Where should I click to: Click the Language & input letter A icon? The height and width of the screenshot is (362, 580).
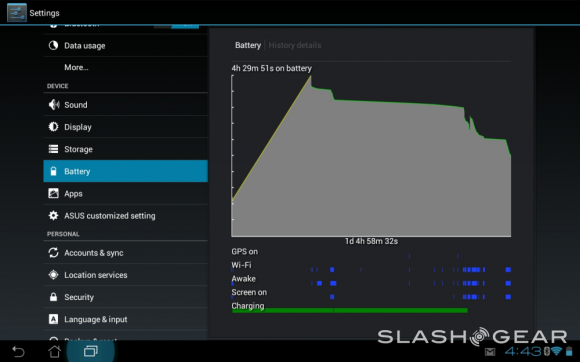tap(53, 319)
